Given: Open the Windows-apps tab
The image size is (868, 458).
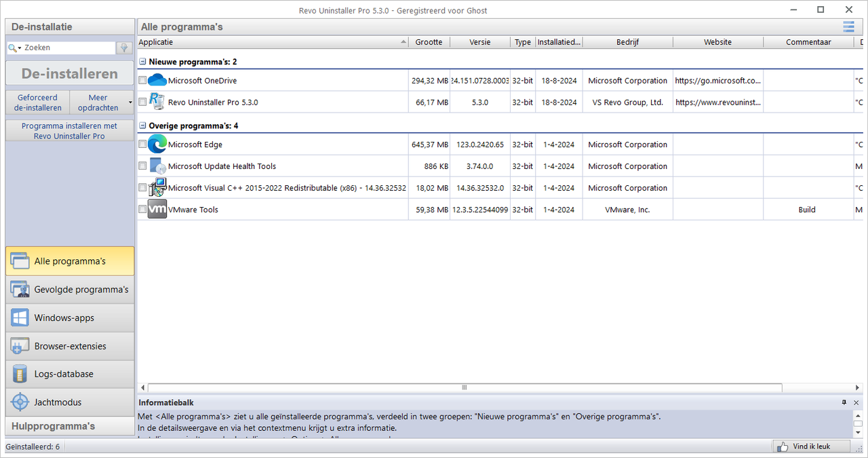Looking at the screenshot, I should [70, 318].
